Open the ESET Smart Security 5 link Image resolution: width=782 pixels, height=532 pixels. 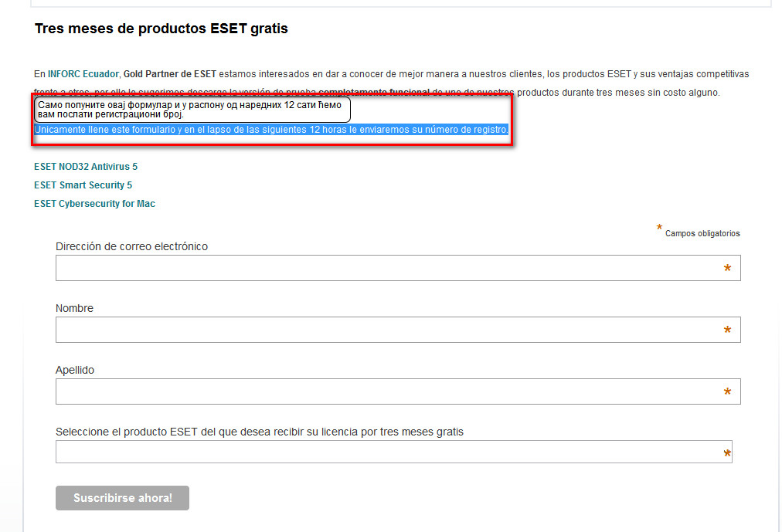pos(83,185)
